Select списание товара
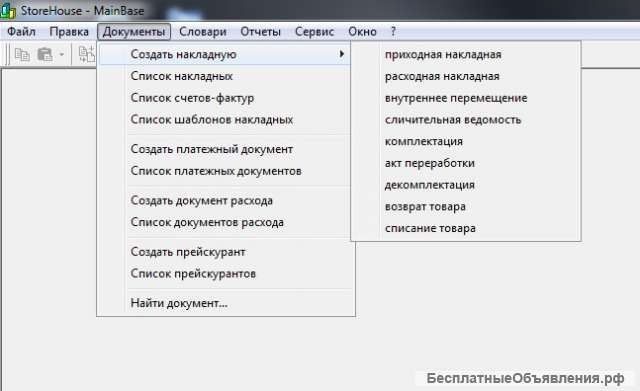 click(466, 228)
